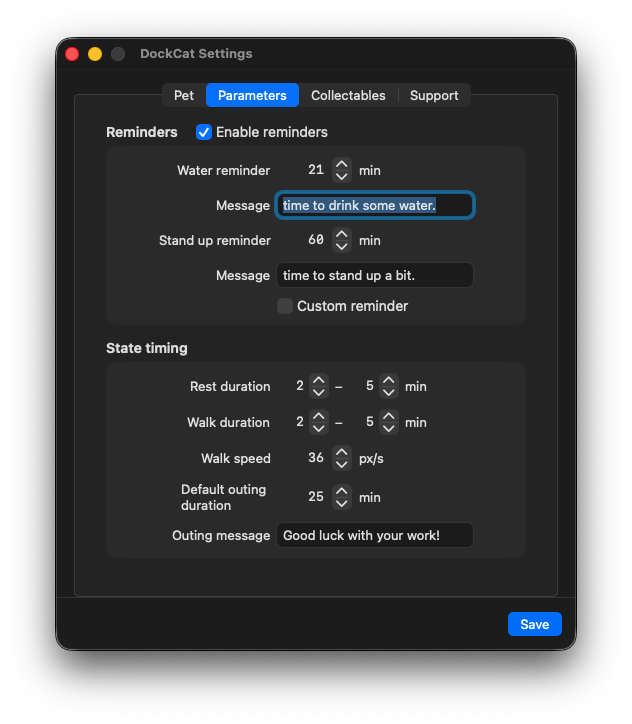
Task: Decrease Stand up reminder minutes
Action: pos(342,247)
